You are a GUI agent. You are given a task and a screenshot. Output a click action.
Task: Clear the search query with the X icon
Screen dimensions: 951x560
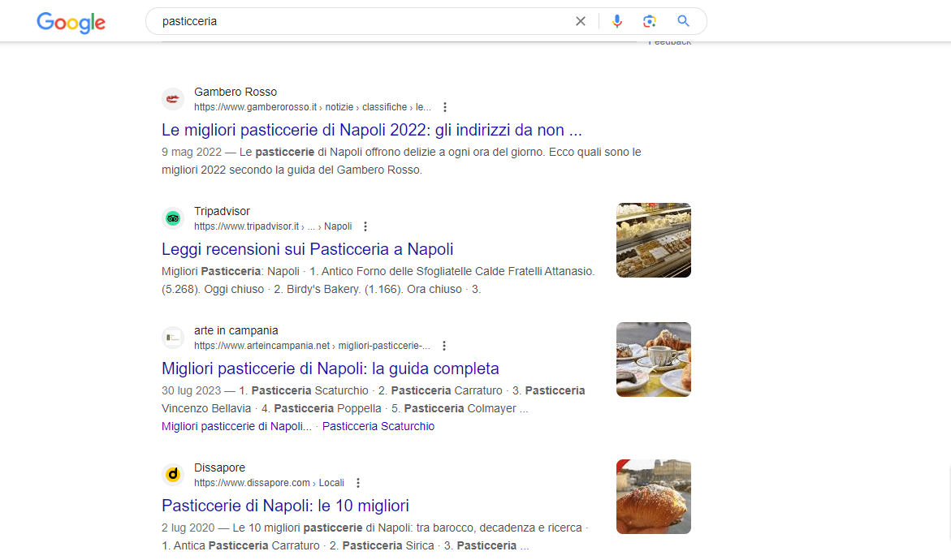click(x=581, y=21)
